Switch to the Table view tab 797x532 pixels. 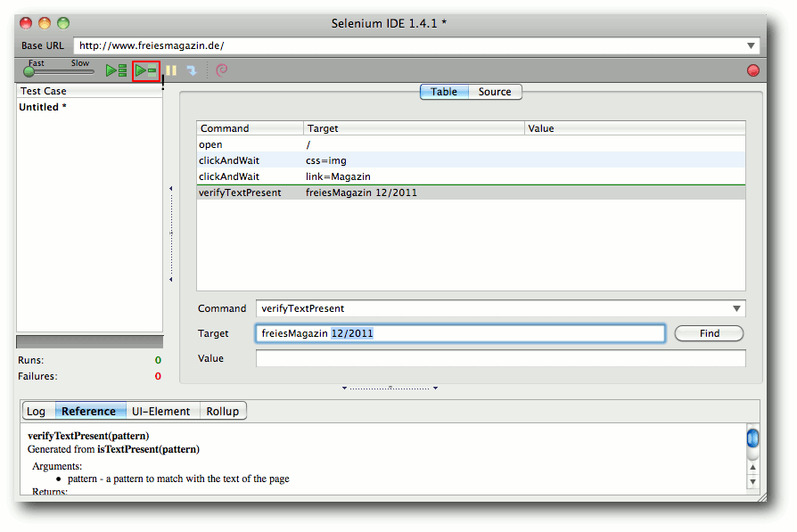click(444, 92)
